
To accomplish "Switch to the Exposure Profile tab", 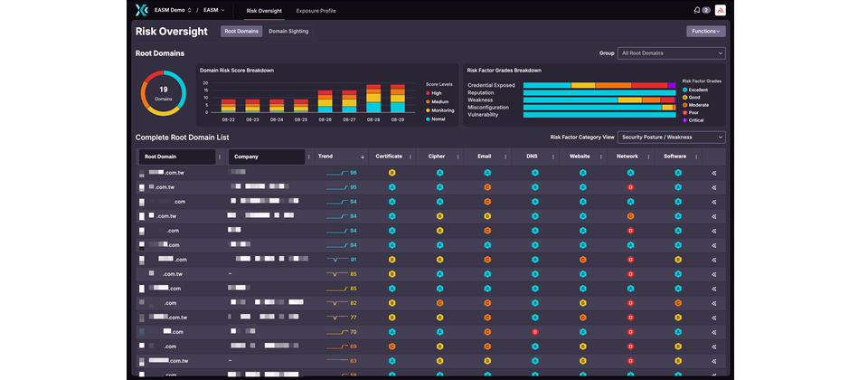I will [x=316, y=11].
